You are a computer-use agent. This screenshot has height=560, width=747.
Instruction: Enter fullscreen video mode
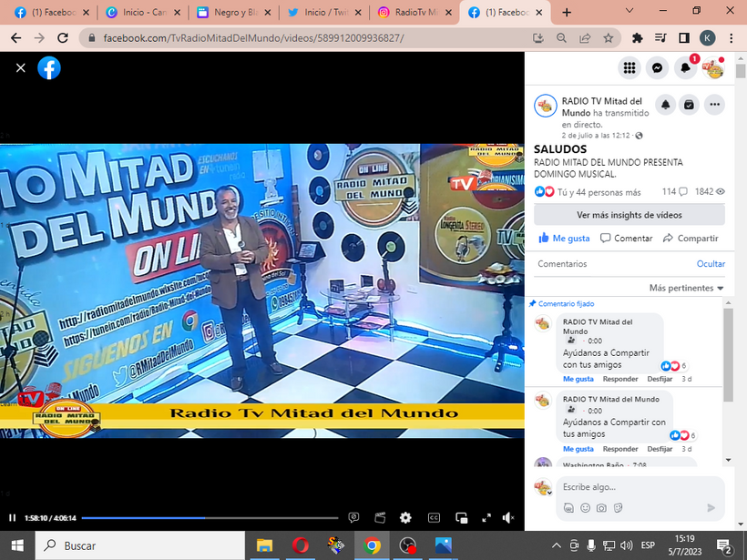486,517
